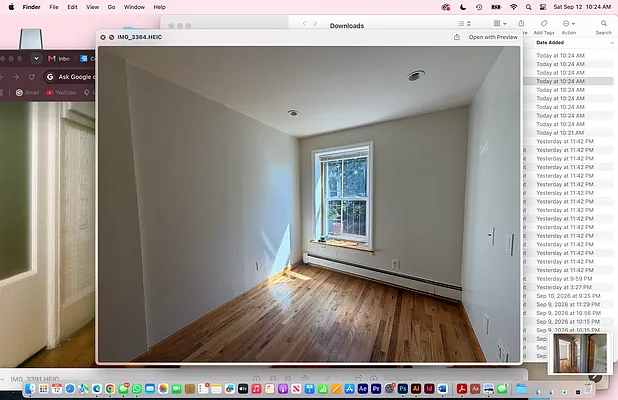Toggle Quick Look full screen button

112,37
